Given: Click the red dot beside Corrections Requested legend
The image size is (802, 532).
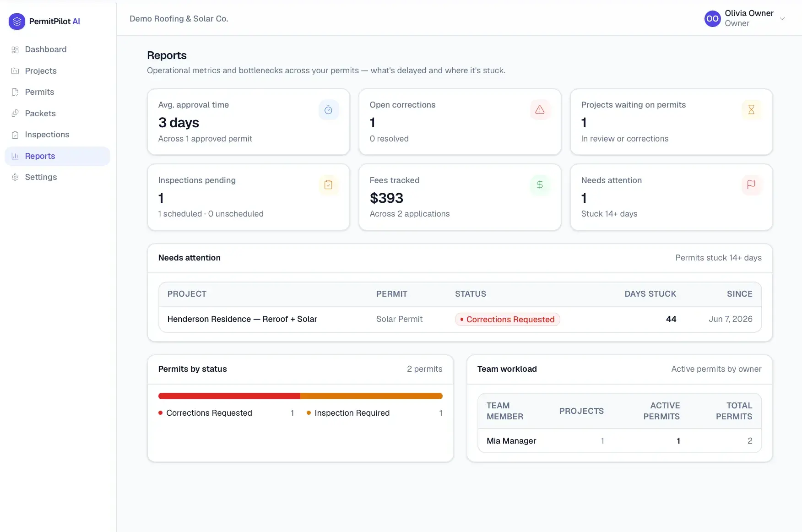Looking at the screenshot, I should (x=161, y=413).
